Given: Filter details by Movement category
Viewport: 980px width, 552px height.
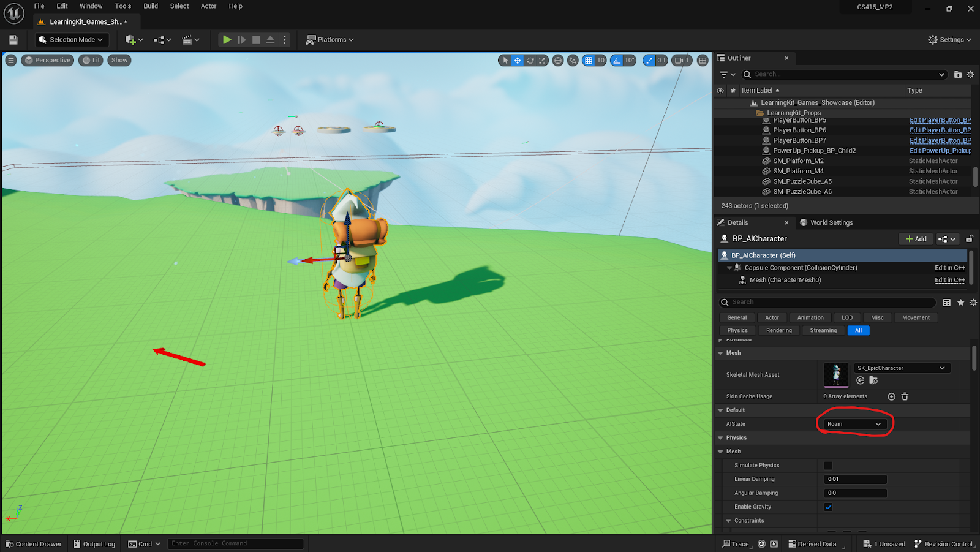Looking at the screenshot, I should tap(916, 317).
